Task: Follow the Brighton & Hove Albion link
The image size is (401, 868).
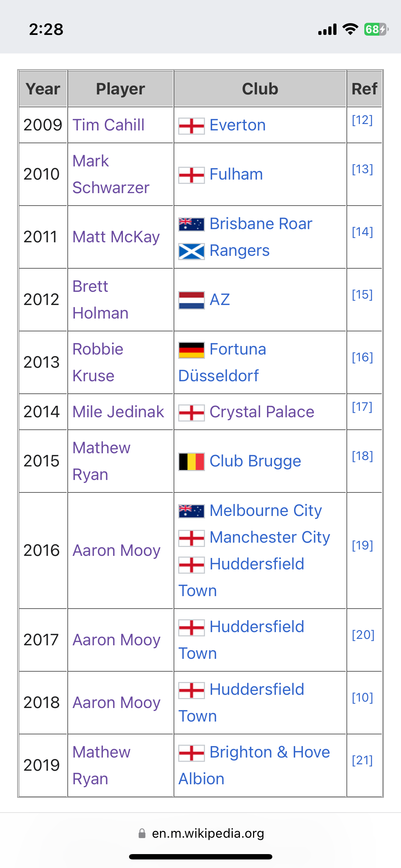Action: click(254, 765)
